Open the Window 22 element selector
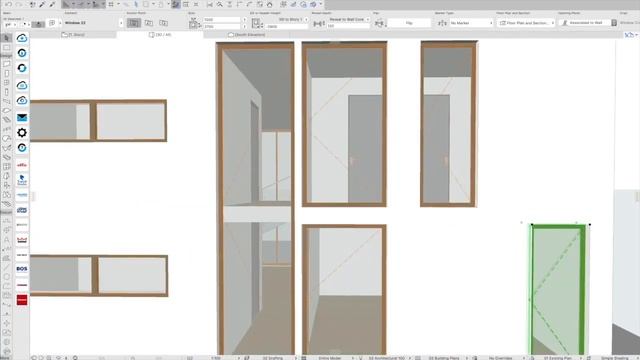The image size is (640, 360). (x=93, y=23)
